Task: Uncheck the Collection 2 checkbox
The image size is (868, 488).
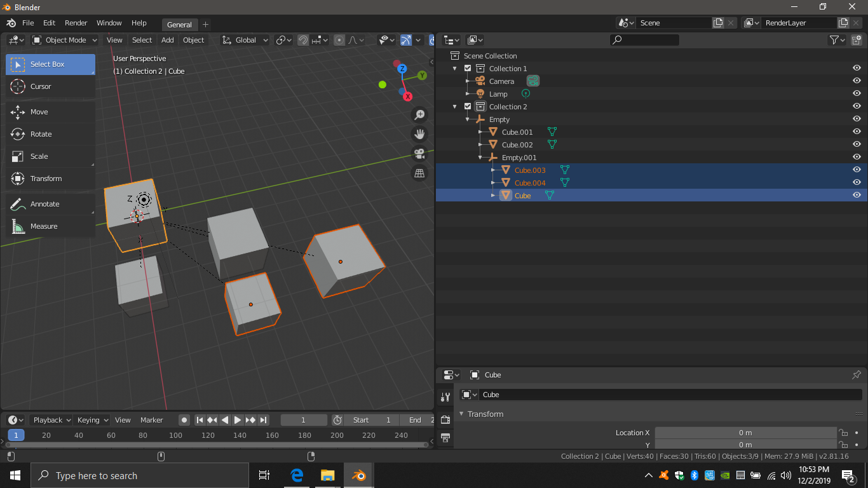Action: [x=468, y=107]
